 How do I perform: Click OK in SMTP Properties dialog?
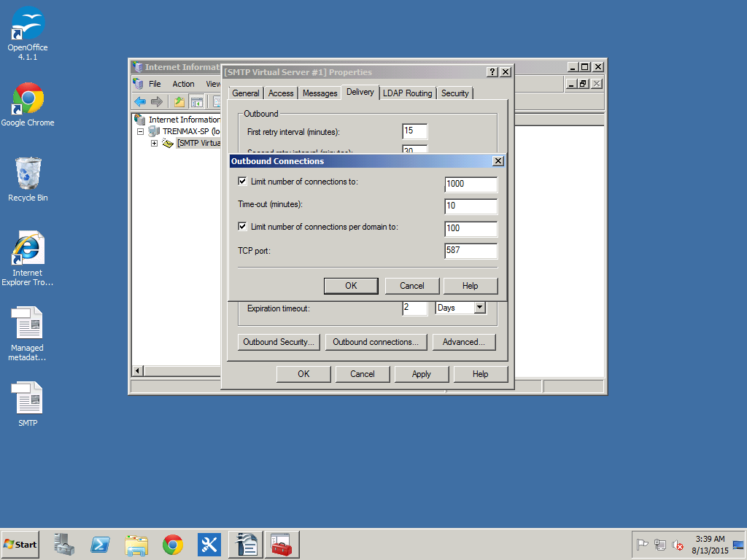point(303,374)
